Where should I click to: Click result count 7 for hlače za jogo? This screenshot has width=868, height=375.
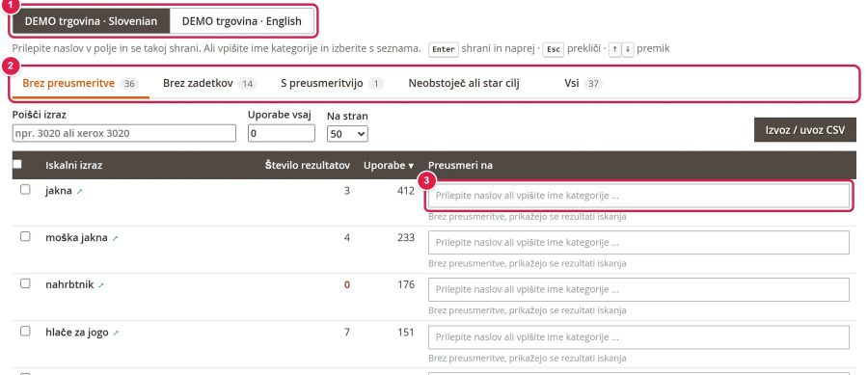347,332
